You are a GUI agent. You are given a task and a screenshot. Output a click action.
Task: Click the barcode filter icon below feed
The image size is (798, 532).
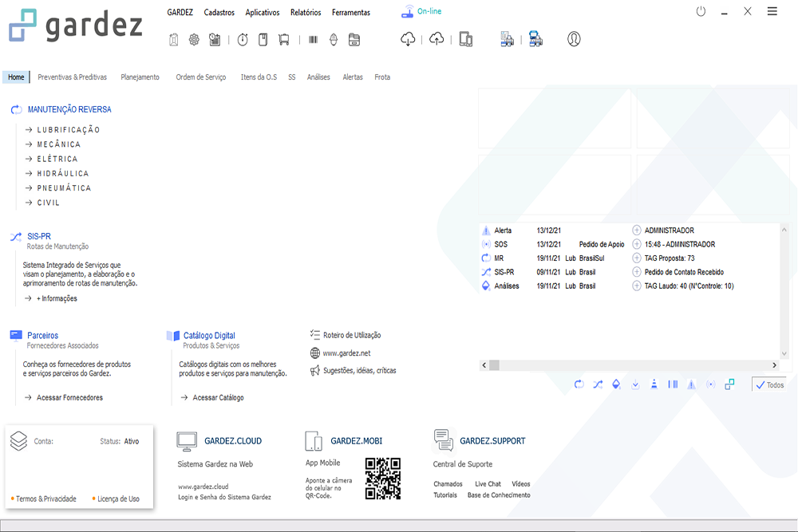(x=673, y=384)
